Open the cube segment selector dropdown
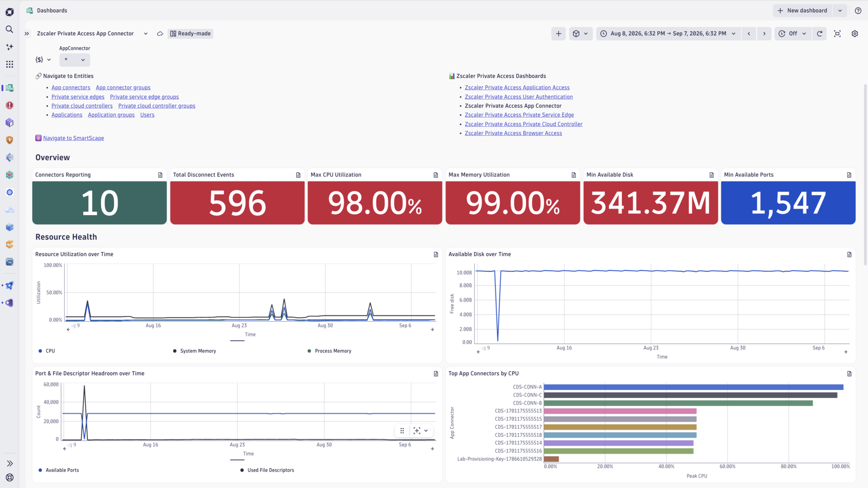 (580, 33)
